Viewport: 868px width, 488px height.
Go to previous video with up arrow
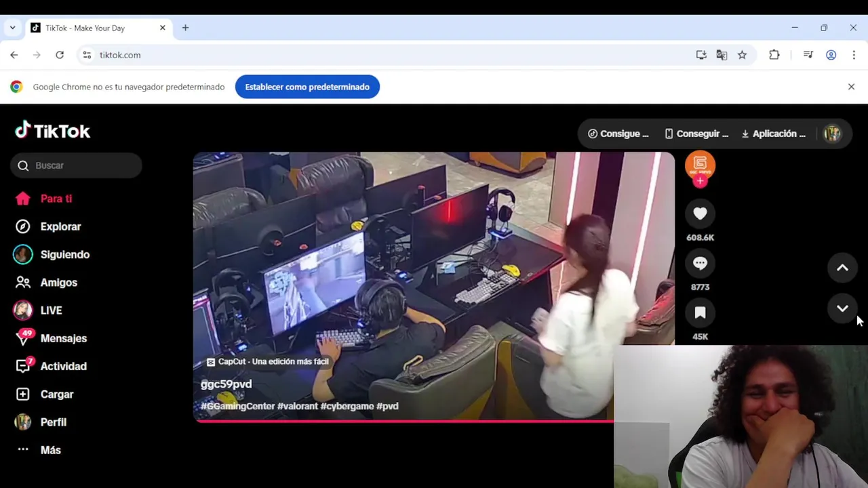point(842,268)
